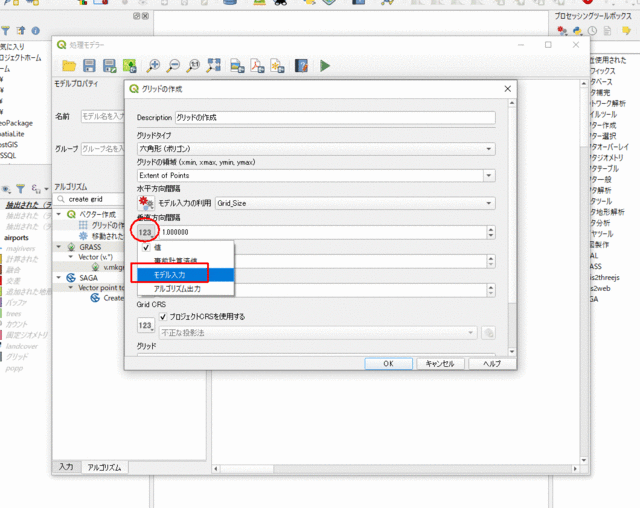
Task: Export model as SVG icon
Action: click(278, 66)
